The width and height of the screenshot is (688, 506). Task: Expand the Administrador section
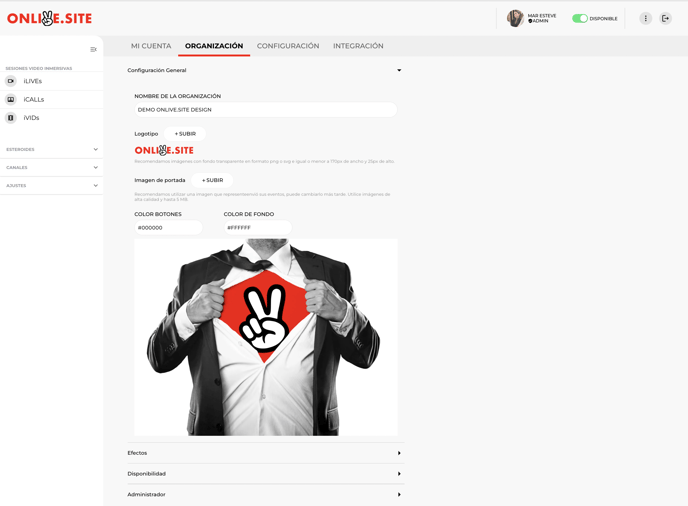(x=399, y=494)
